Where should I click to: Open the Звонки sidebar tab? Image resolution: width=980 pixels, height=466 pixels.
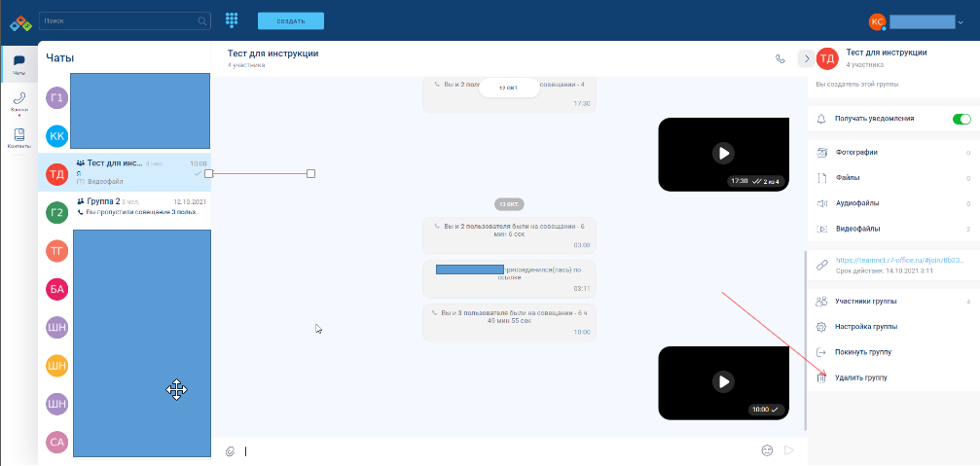[18, 101]
